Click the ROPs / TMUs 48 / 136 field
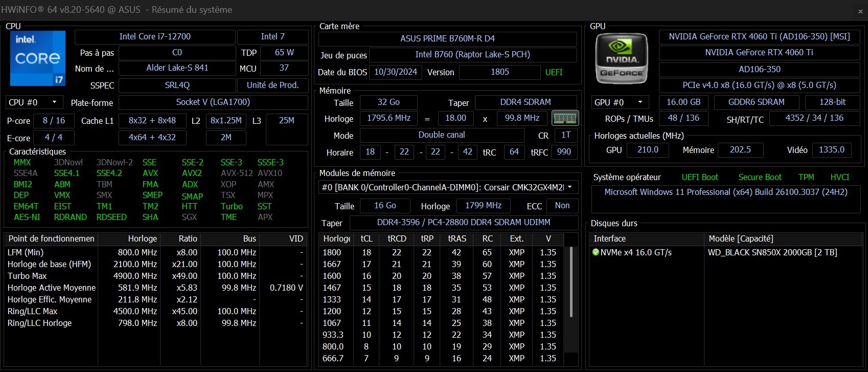 [683, 118]
